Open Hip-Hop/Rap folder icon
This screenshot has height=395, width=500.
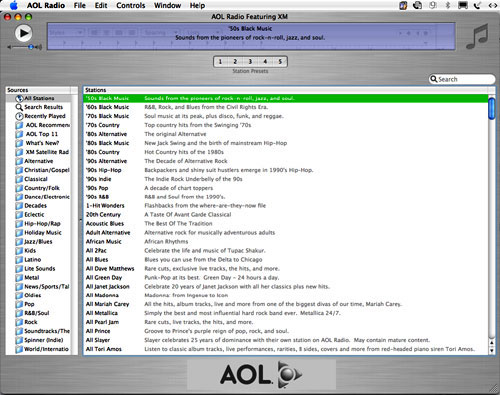(x=19, y=224)
